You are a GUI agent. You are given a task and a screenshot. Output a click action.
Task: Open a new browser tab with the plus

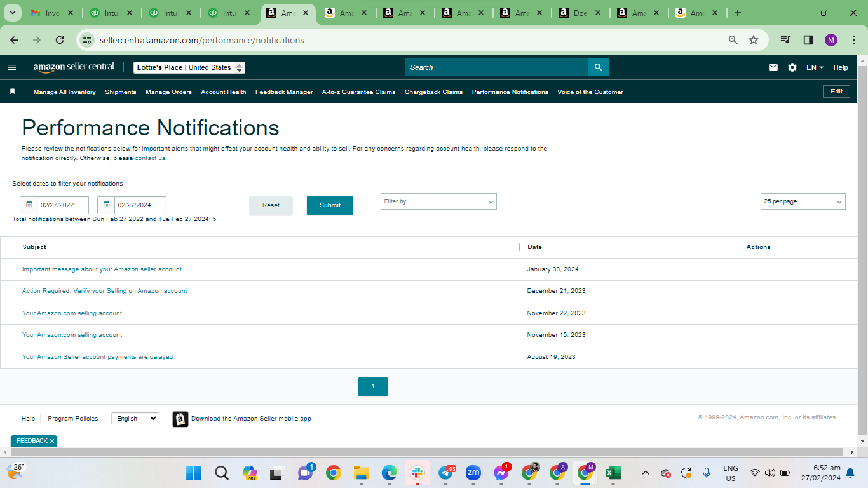[x=738, y=13]
